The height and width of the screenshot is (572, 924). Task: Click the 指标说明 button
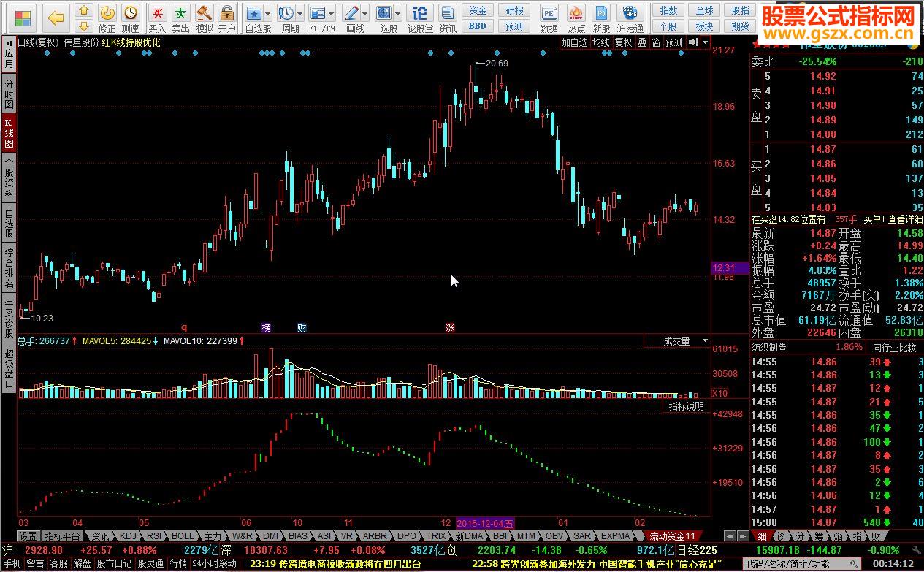[686, 406]
